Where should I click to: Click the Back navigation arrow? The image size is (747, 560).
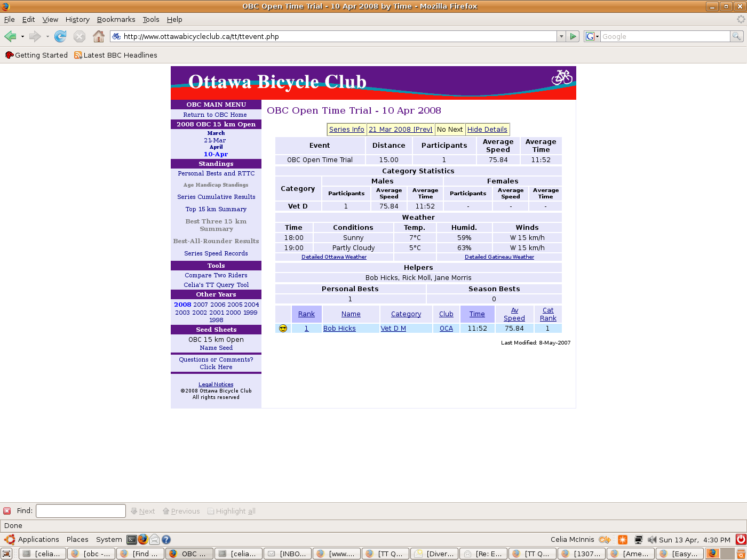(10, 36)
